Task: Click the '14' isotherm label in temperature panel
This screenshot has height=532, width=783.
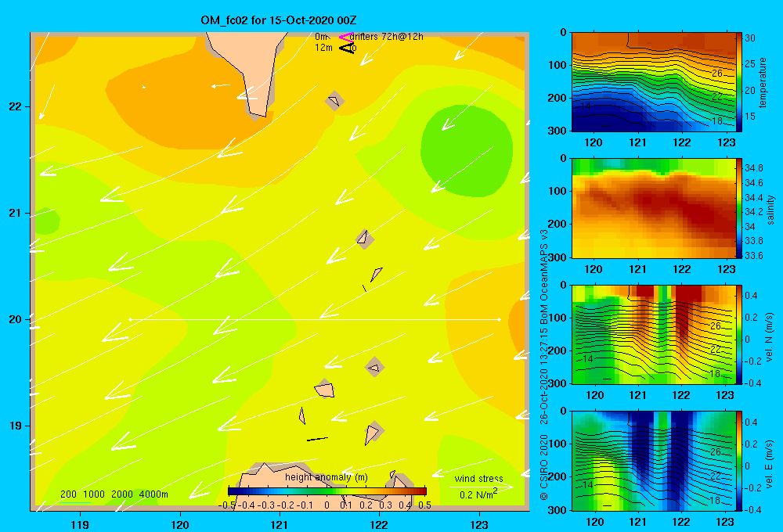Action: click(x=585, y=106)
